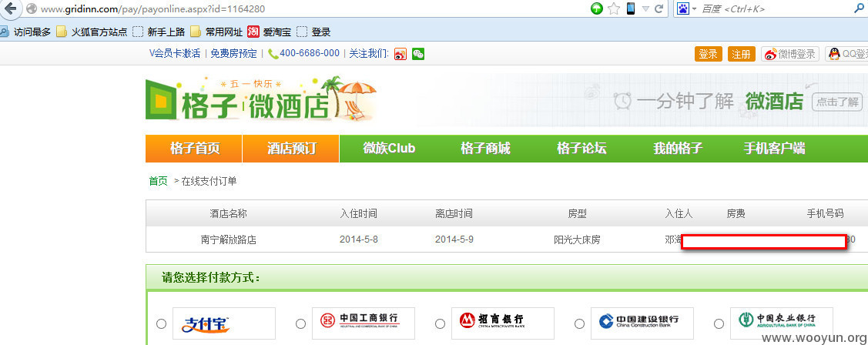Select the 支付宝 payment radio button

pos(161,323)
